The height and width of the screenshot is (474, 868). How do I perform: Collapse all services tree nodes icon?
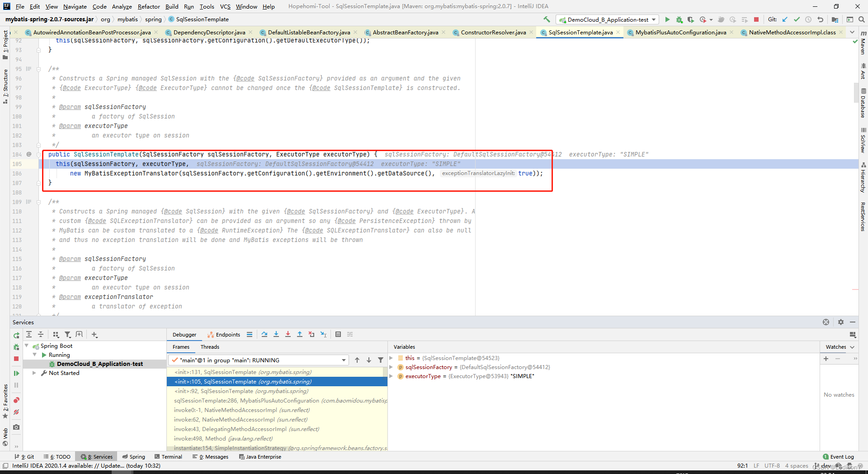point(41,334)
